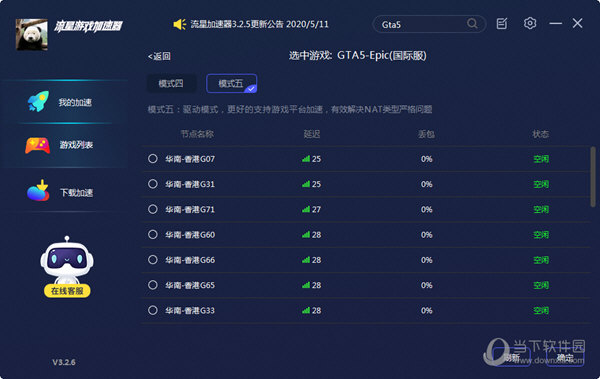This screenshot has width=600, height=379.
Task: Click the robot mascot icon
Action: pos(67,260)
